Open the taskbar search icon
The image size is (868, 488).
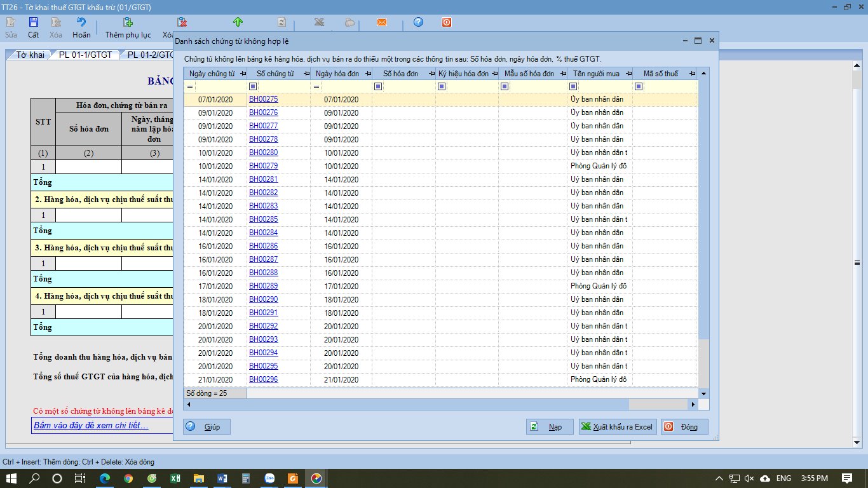pos(34,478)
